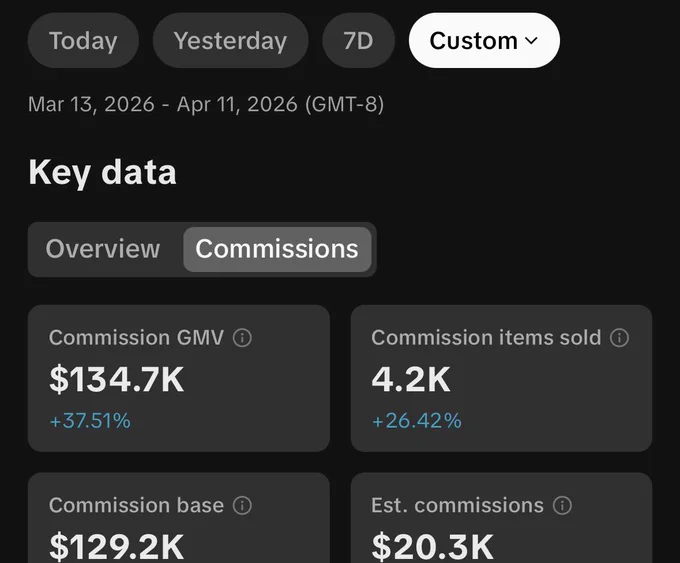This screenshot has height=563, width=680.
Task: Tap the Est. commissions info icon
Action: point(562,506)
